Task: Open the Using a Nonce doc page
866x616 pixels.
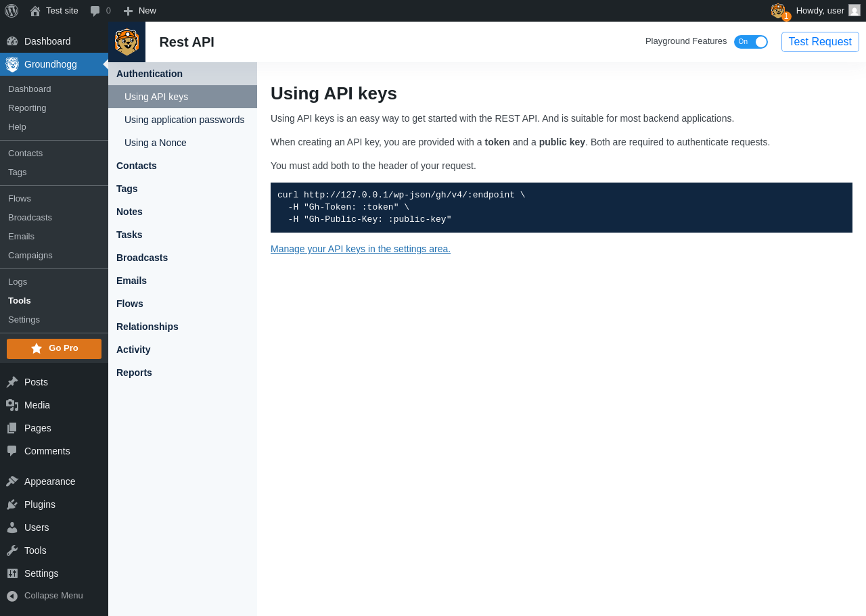Action: 156,143
